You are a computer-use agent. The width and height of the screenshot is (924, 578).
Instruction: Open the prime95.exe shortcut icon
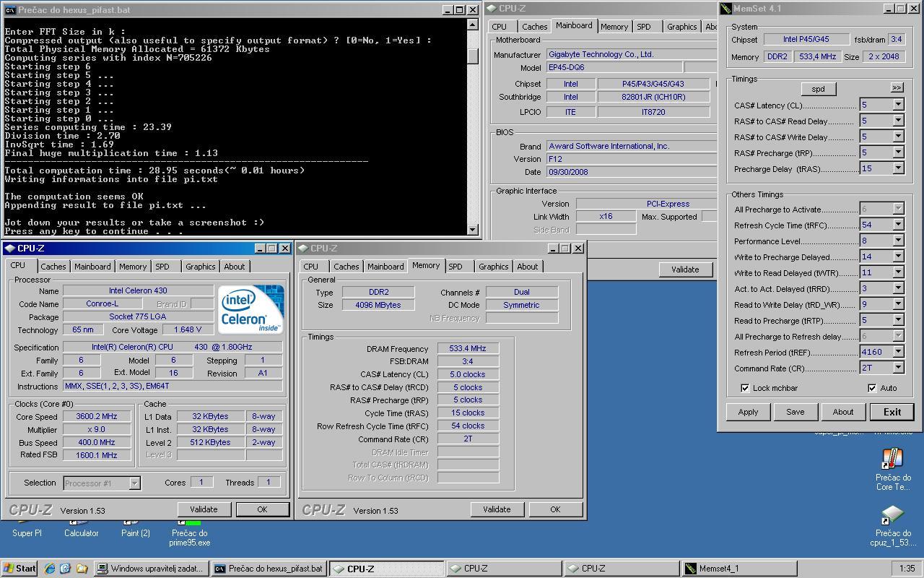(x=189, y=532)
